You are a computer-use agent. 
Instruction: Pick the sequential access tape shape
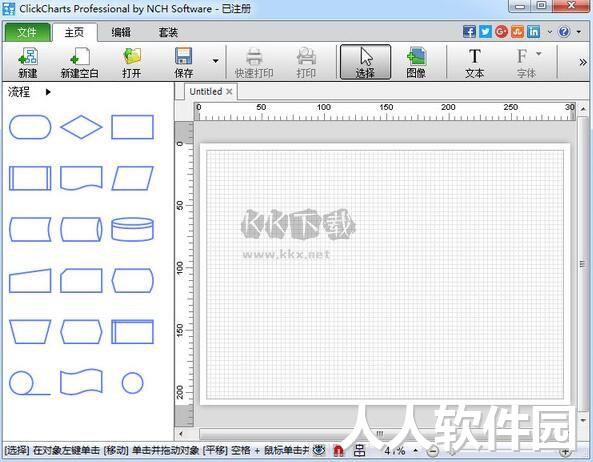pos(29,383)
